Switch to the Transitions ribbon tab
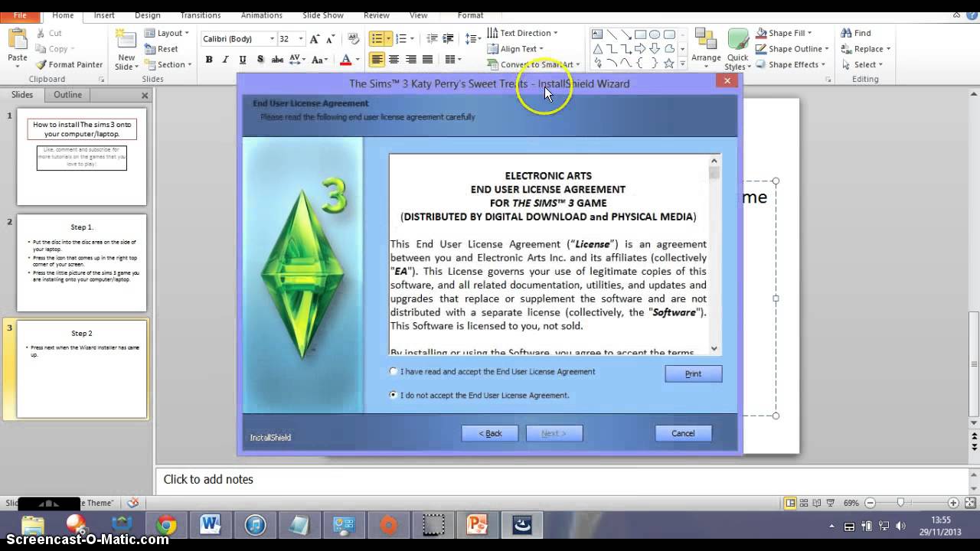 pos(199,15)
